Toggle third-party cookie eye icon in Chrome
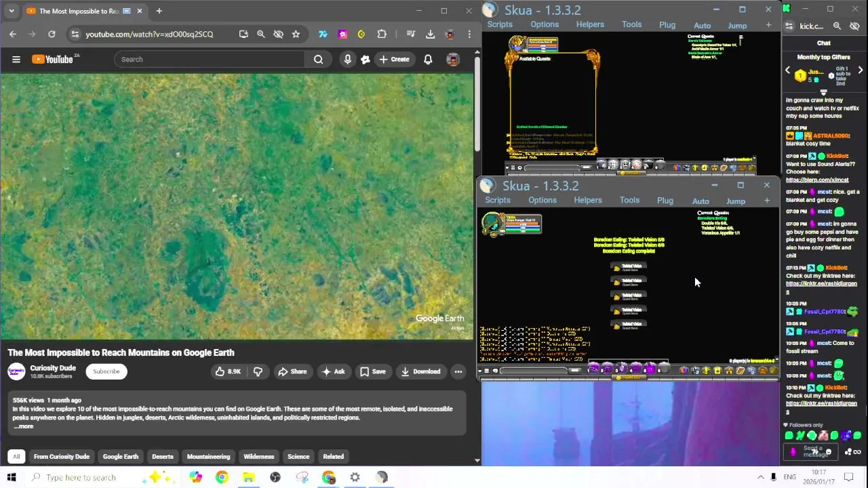The height and width of the screenshot is (488, 868). (x=278, y=34)
